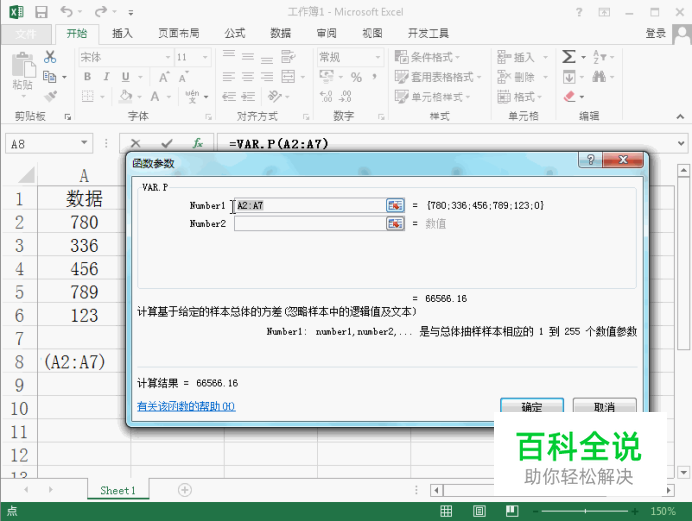Image resolution: width=692 pixels, height=521 pixels.
Task: Click the Sheet1 tab
Action: pyautogui.click(x=118, y=490)
